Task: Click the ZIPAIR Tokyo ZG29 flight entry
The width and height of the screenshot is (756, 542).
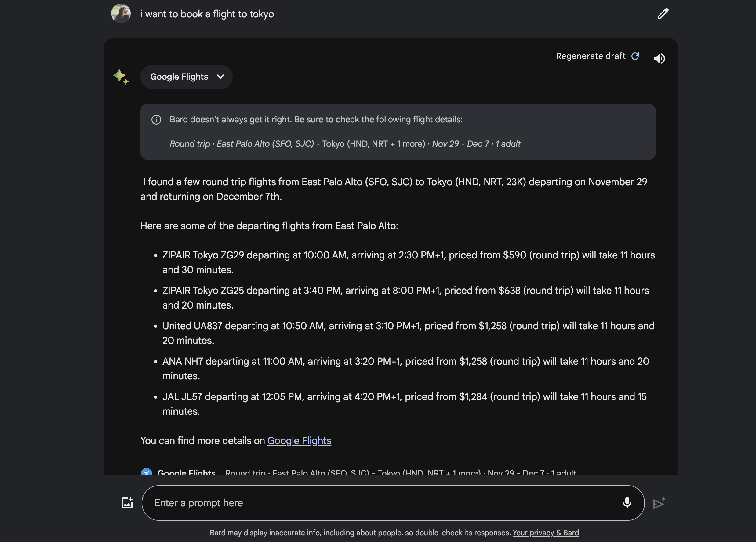Action: pos(408,262)
